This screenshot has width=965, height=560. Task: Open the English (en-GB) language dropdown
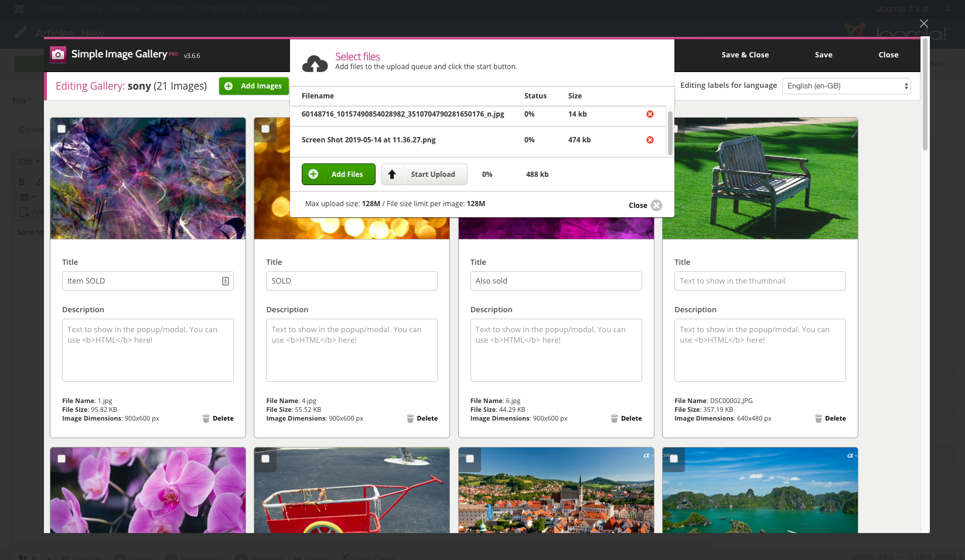(x=847, y=86)
